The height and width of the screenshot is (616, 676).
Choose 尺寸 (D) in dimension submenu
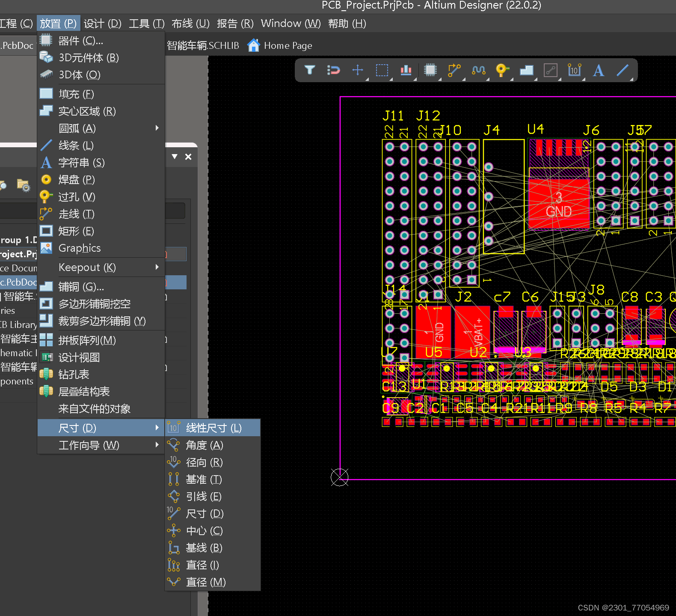pyautogui.click(x=213, y=514)
